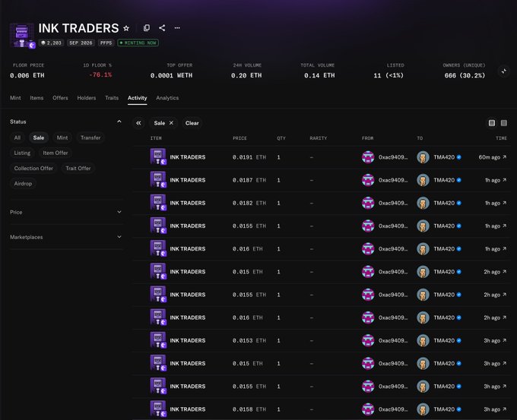Click the 11 (<1%) listed value
This screenshot has width=517, height=420.
coord(389,75)
